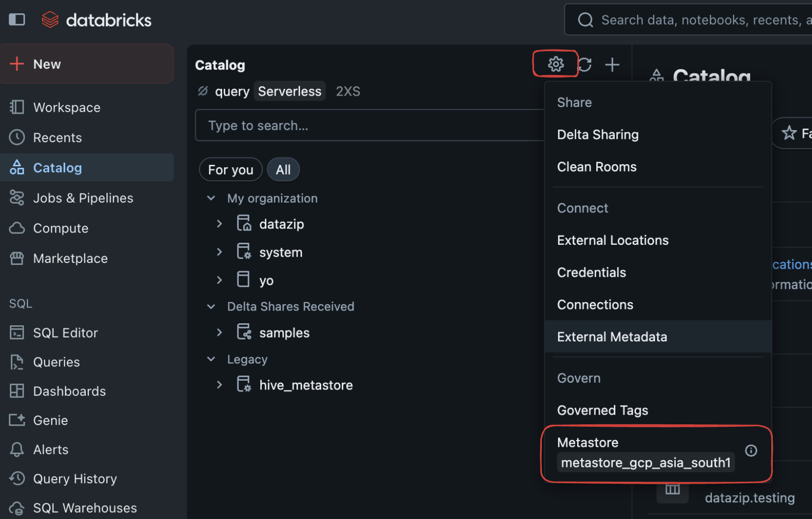Open the datazip.testing table link

pos(749,497)
